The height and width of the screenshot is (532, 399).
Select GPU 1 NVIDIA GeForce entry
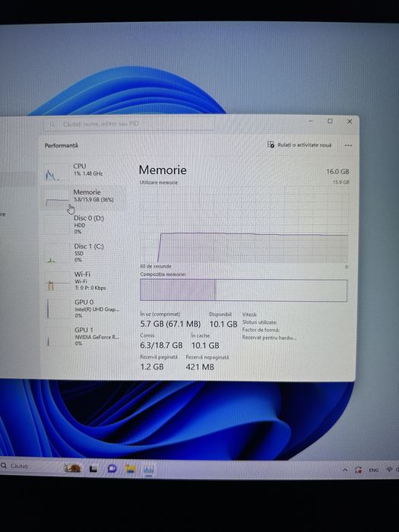coord(84,336)
